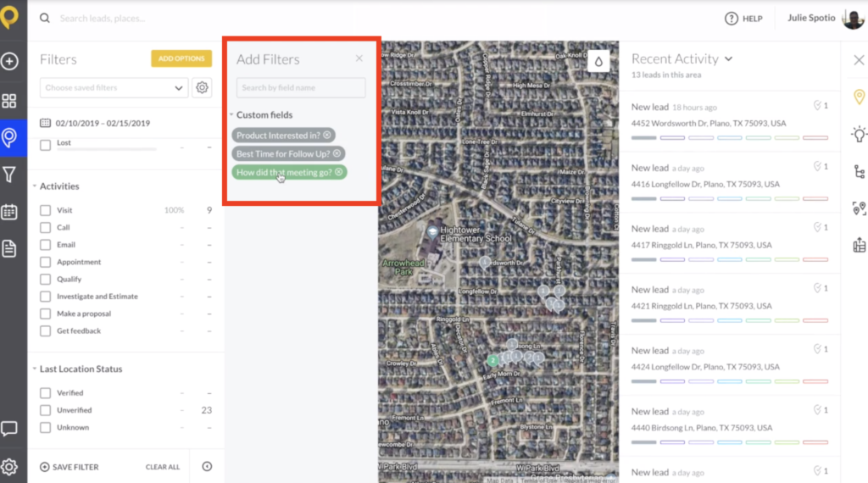Open the dashboard grid icon
Image resolution: width=868 pixels, height=483 pixels.
(x=9, y=101)
